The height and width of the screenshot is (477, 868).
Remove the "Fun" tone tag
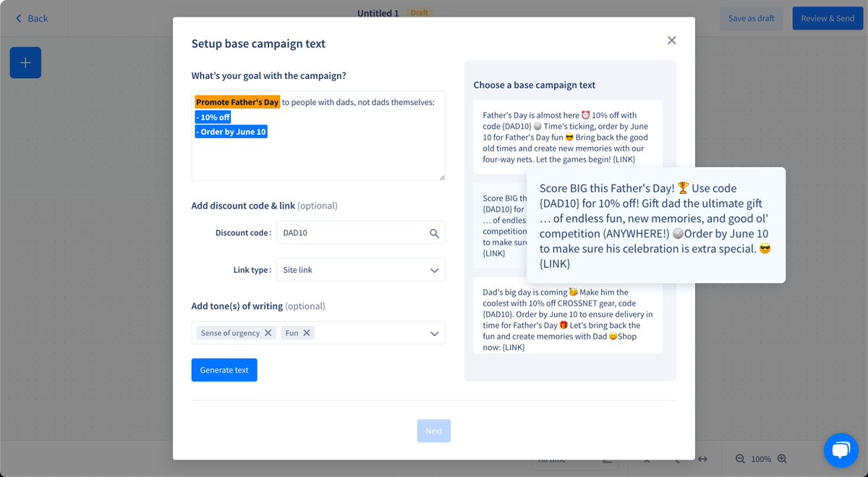(x=307, y=333)
